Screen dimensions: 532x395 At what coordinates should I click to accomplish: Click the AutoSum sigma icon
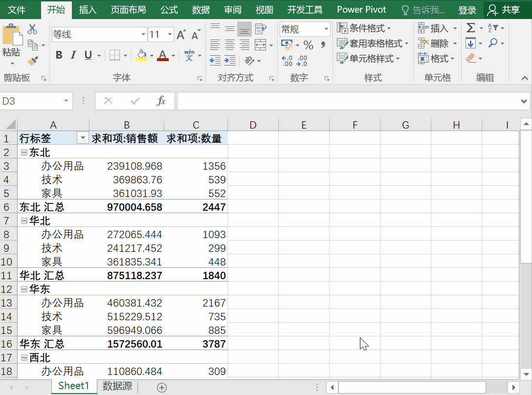pyautogui.click(x=470, y=28)
